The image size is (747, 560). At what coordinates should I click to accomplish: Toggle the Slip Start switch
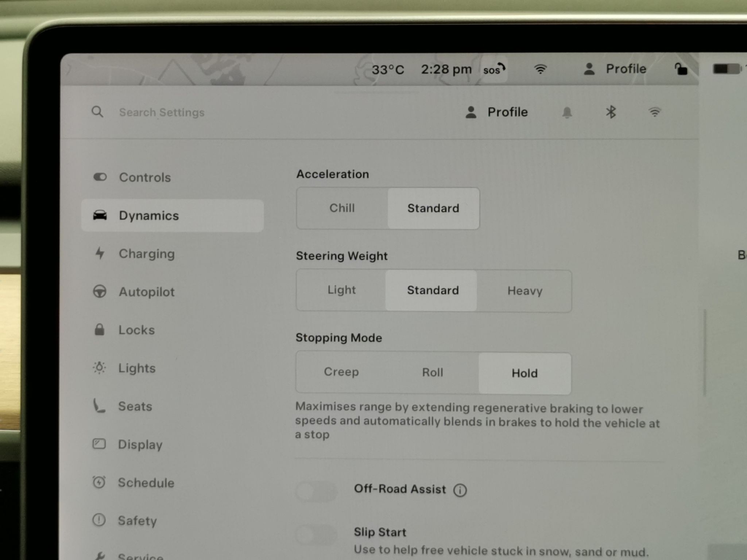317,535
